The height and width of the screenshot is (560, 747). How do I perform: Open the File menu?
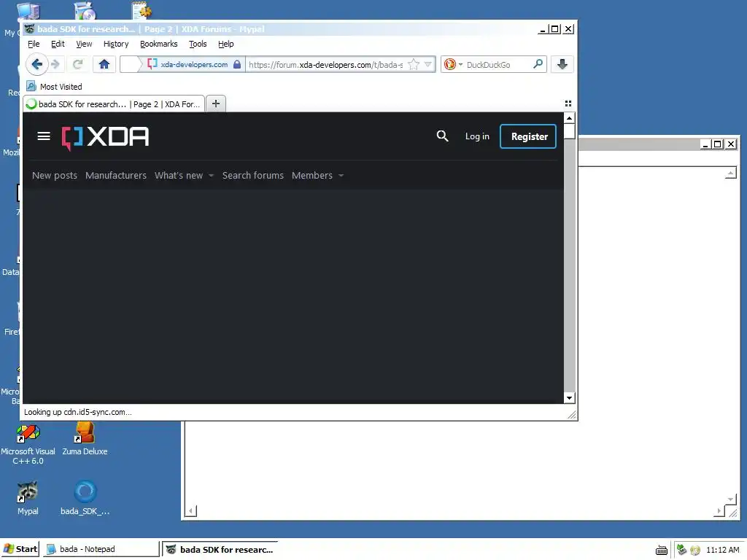pyautogui.click(x=34, y=44)
